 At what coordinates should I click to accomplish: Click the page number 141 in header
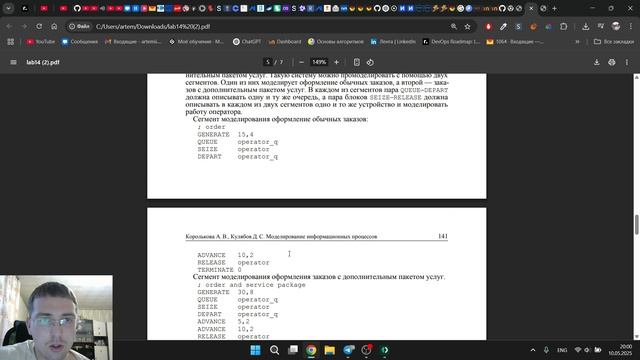click(442, 236)
